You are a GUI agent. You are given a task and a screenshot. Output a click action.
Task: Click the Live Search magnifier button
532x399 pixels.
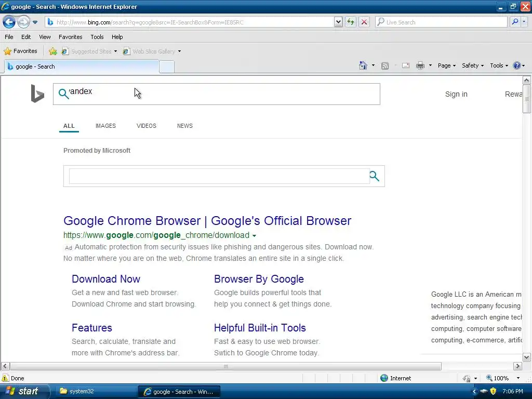click(x=515, y=22)
